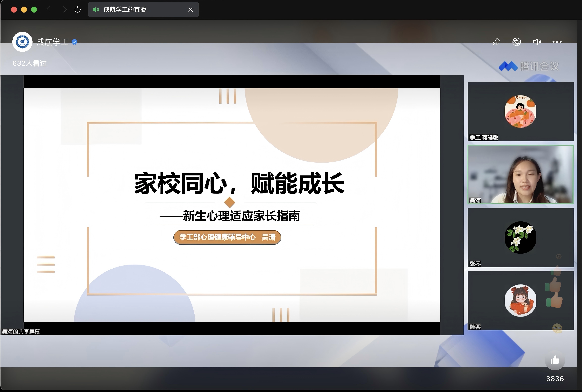Screen dimensions: 582x392
Task: Close the 成航学工的直播 tab
Action: [x=191, y=10]
